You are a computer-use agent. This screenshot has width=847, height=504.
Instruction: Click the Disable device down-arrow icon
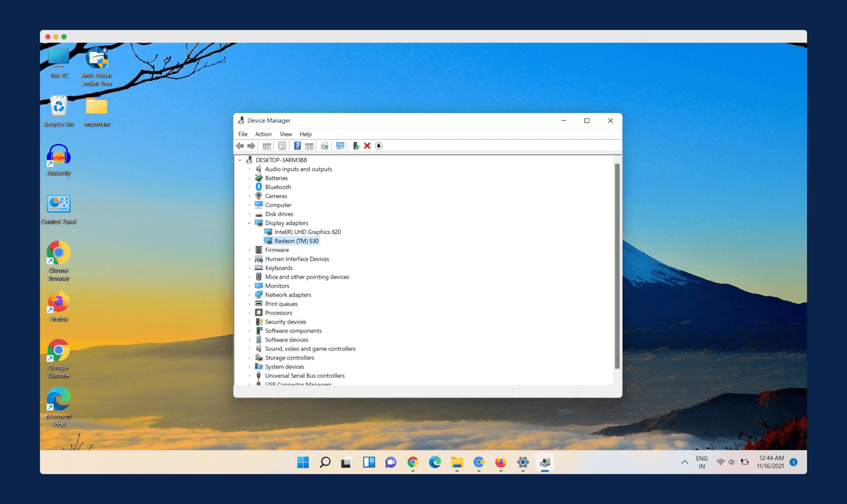pyautogui.click(x=379, y=146)
